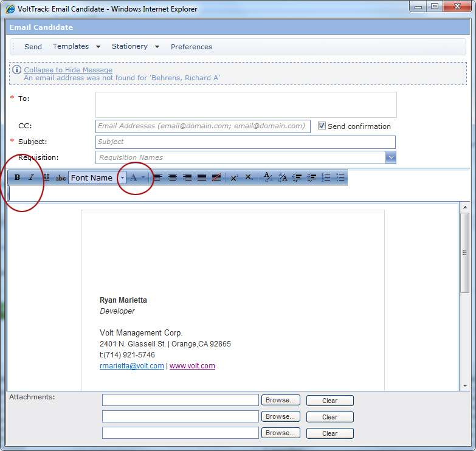Align text right

pos(187,177)
